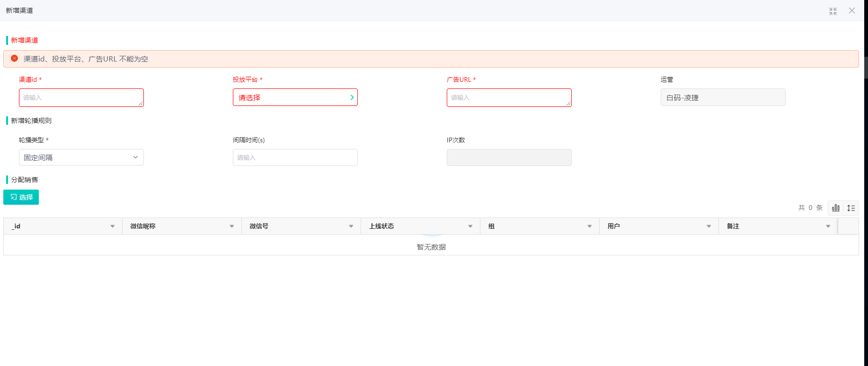The width and height of the screenshot is (868, 366).
Task: Shrink the dialog with the collapse icon
Action: pos(833,11)
